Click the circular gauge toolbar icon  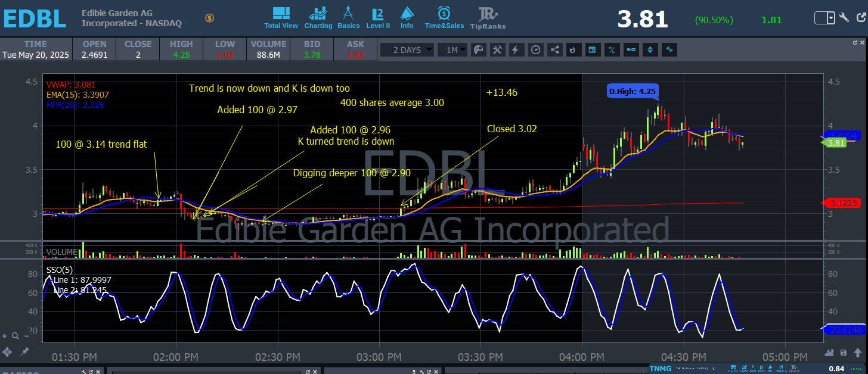pos(535,50)
